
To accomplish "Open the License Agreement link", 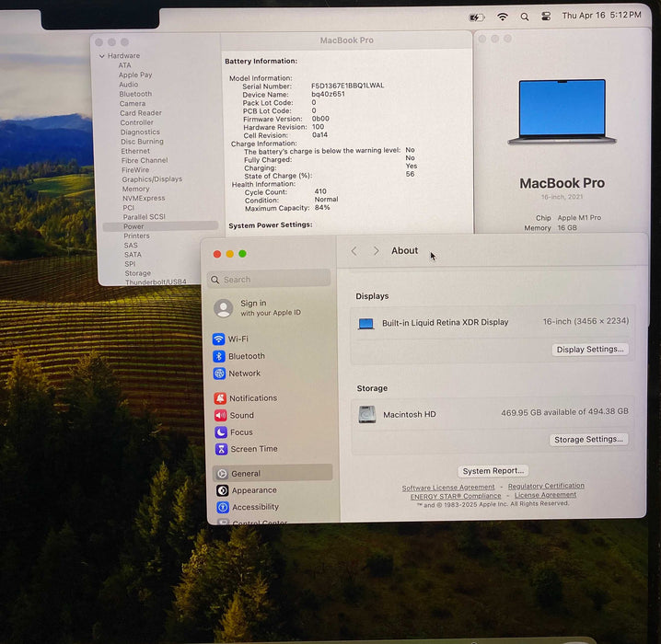I will [x=545, y=495].
